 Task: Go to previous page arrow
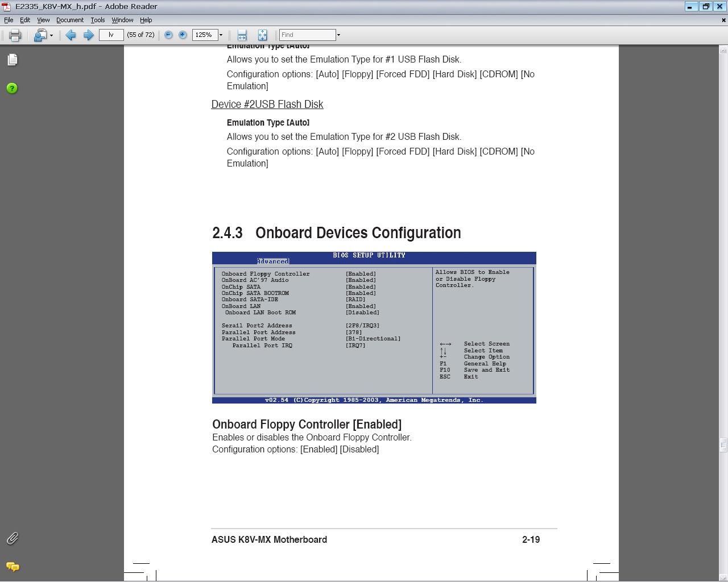71,35
